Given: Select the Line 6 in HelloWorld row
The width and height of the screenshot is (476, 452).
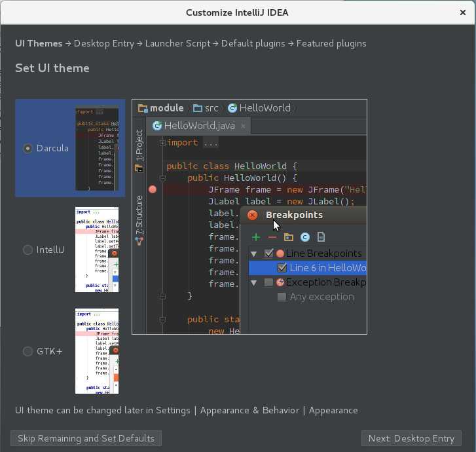Looking at the screenshot, I should click(308, 268).
